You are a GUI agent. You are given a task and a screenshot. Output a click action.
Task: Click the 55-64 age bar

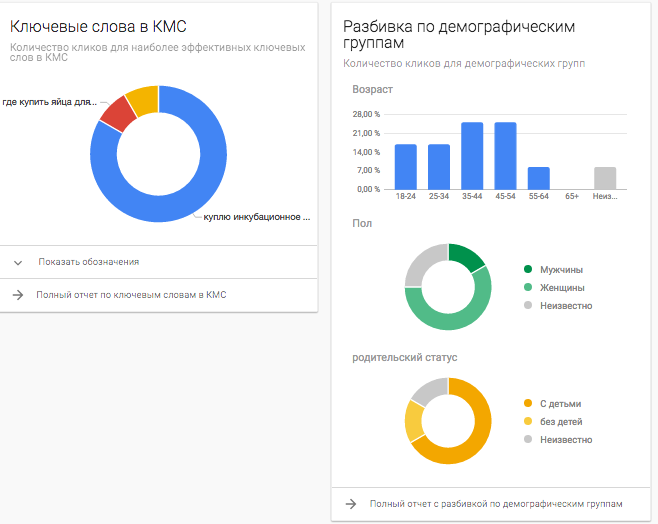click(538, 178)
